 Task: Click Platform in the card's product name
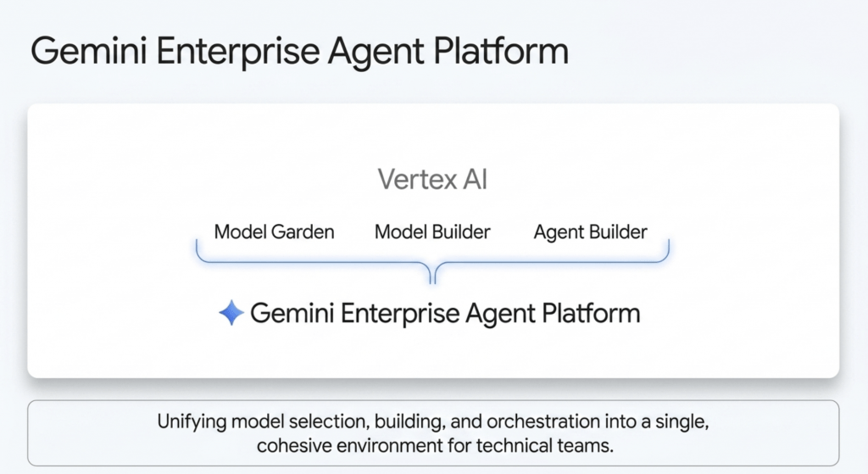[588, 314]
